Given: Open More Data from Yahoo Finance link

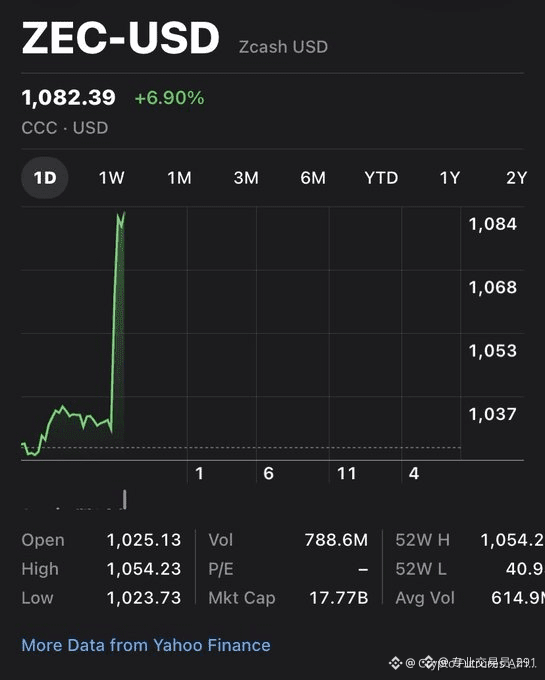Looking at the screenshot, I should coord(146,645).
